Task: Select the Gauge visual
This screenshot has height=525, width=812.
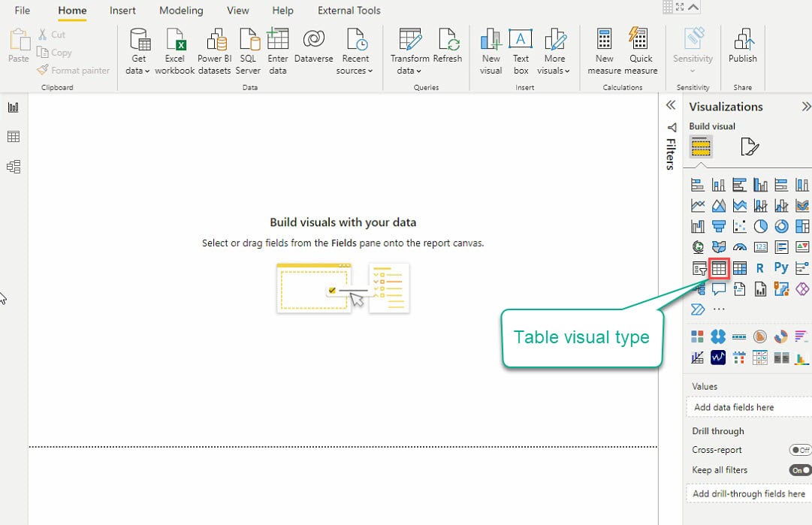Action: pos(739,247)
